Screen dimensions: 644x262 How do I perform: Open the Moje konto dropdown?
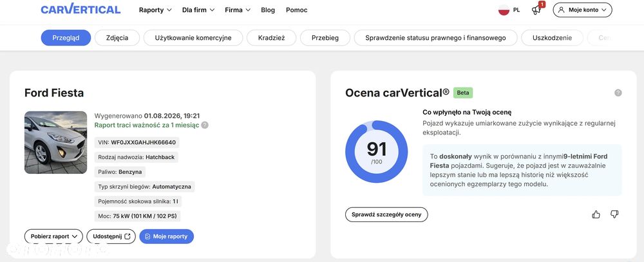click(x=582, y=10)
